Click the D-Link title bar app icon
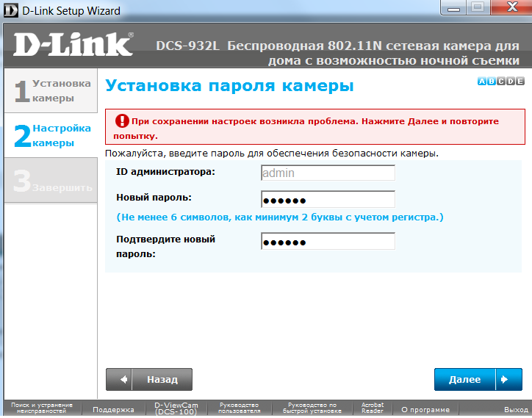 click(10, 10)
